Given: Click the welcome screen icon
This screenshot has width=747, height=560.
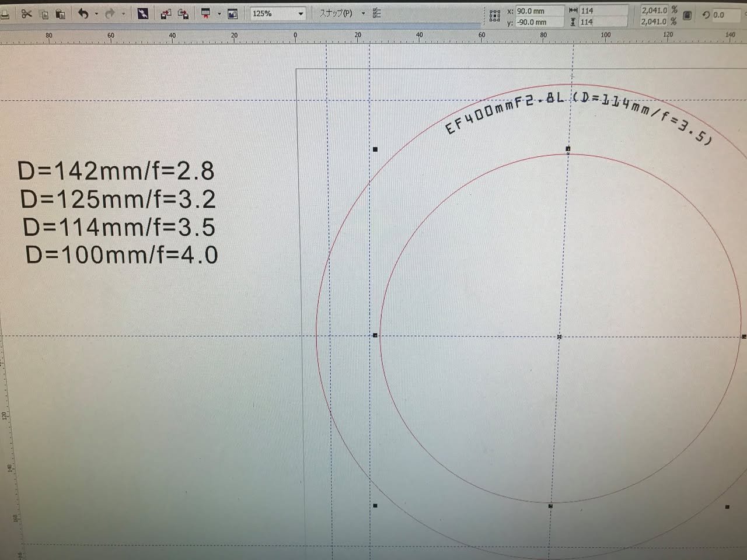Looking at the screenshot, I should (x=232, y=14).
